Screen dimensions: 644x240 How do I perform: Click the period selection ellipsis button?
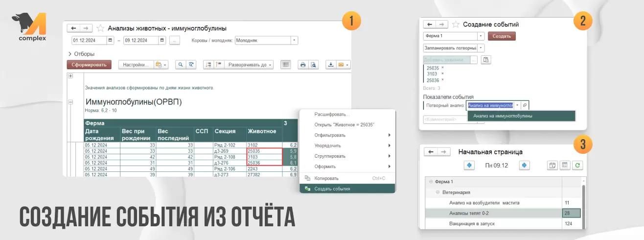175,41
